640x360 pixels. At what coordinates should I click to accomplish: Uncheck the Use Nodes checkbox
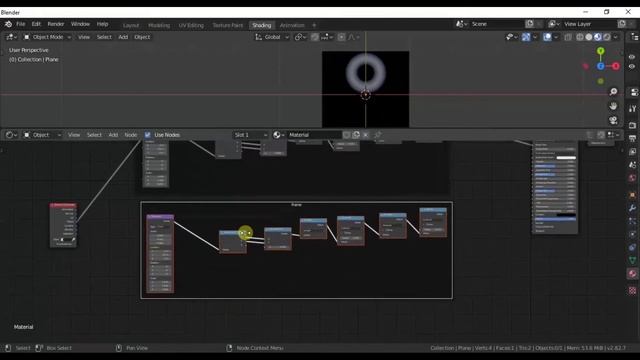pos(148,135)
